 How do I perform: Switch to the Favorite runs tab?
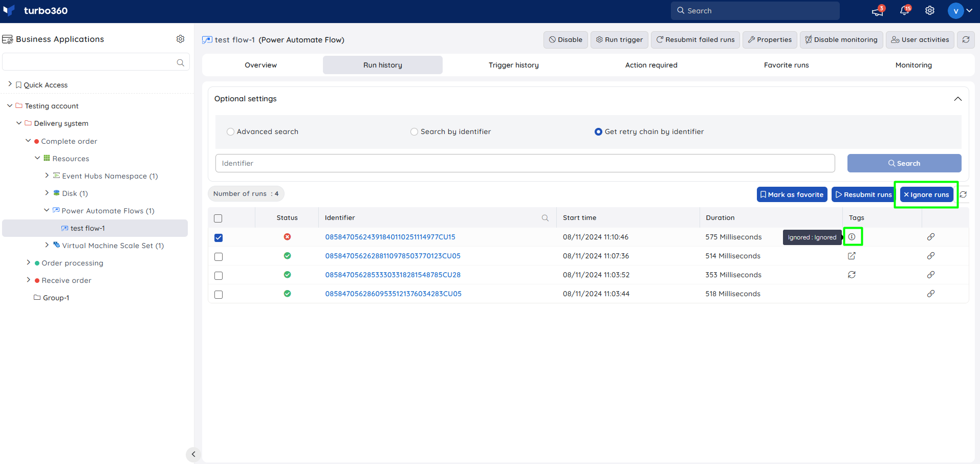787,65
